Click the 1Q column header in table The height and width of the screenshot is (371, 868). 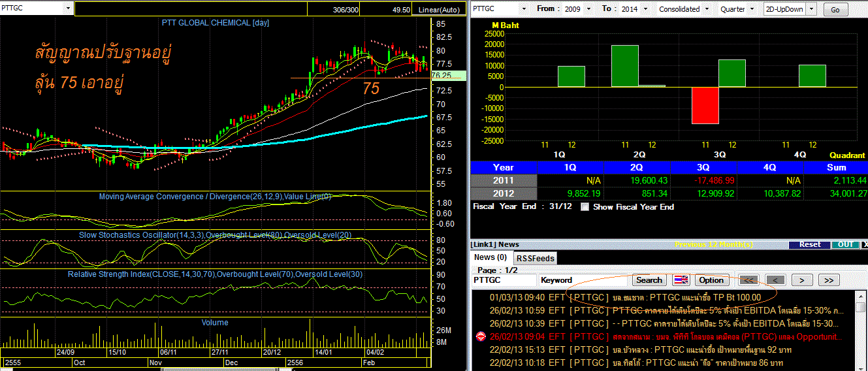click(570, 167)
